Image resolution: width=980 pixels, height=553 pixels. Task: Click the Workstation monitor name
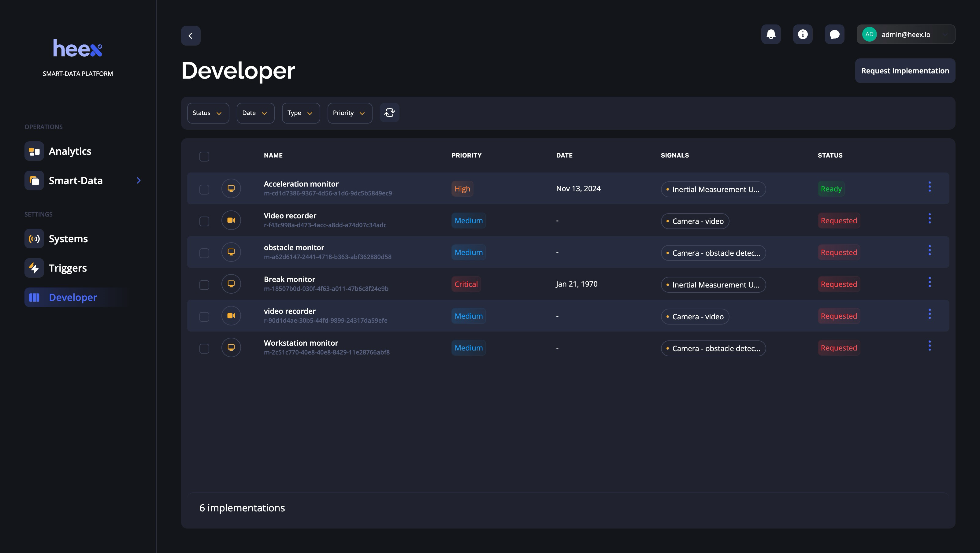(x=301, y=343)
